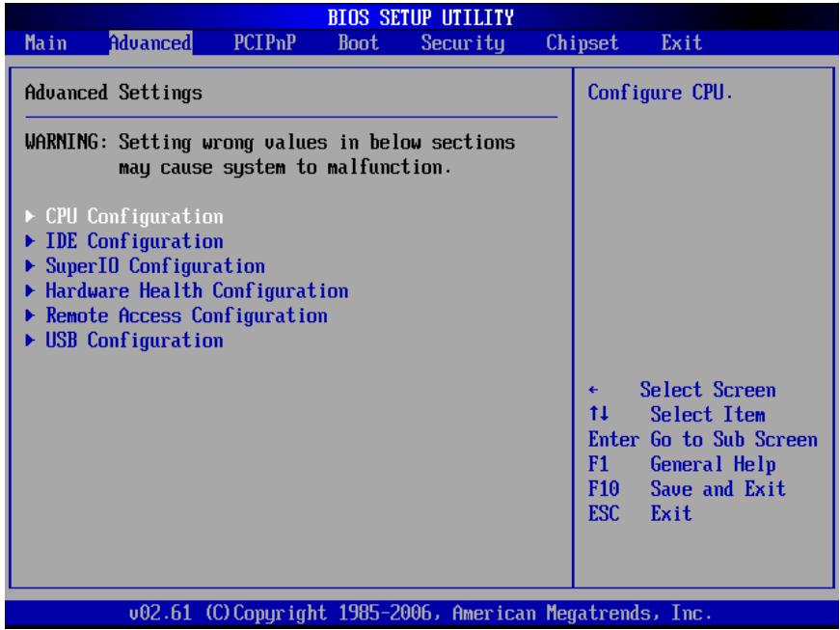
Task: Switch to the Main tab
Action: pyautogui.click(x=46, y=42)
